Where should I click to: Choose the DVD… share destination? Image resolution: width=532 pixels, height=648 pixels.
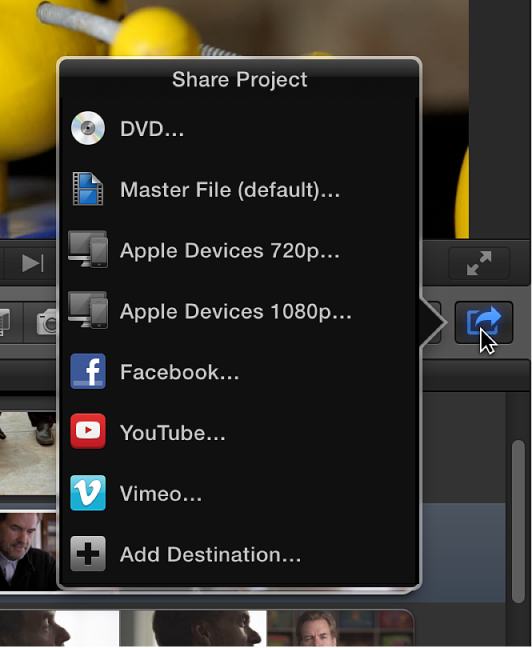tap(239, 129)
